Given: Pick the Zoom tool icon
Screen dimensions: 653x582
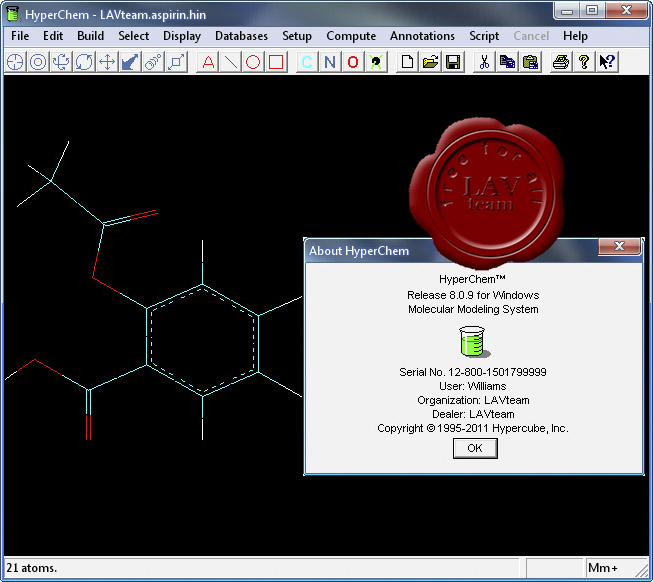Looking at the screenshot, I should click(153, 62).
